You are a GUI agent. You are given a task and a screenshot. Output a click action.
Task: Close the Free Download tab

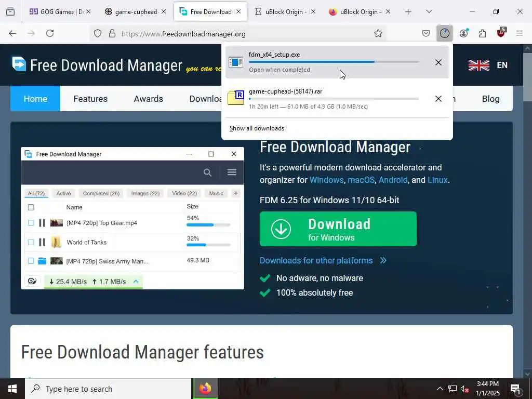pyautogui.click(x=238, y=12)
